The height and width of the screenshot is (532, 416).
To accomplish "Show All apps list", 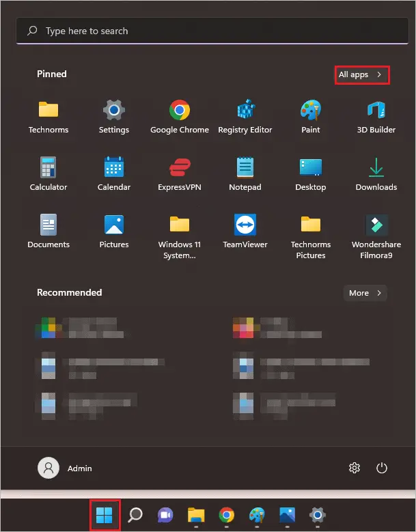I will [x=362, y=74].
